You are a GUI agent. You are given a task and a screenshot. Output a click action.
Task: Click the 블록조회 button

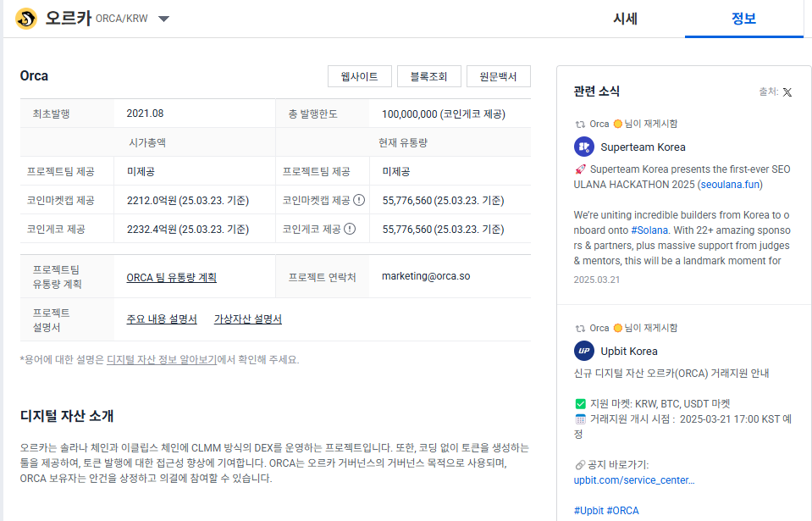tap(428, 75)
